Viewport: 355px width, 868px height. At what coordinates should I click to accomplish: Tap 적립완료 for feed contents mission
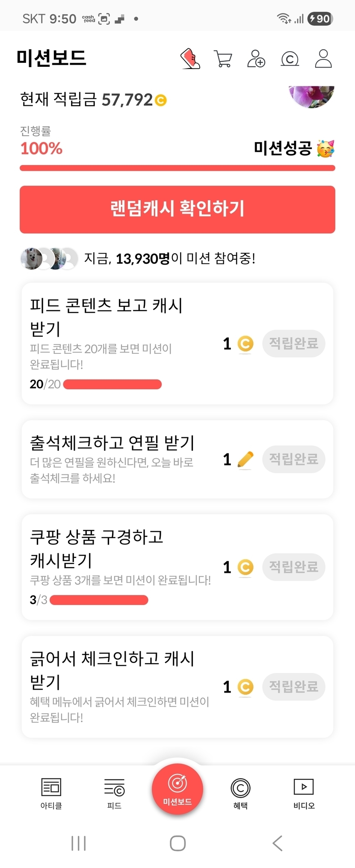tap(293, 344)
